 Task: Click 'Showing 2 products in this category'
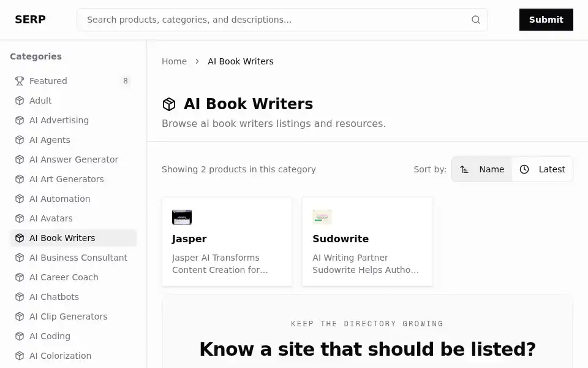pyautogui.click(x=238, y=169)
